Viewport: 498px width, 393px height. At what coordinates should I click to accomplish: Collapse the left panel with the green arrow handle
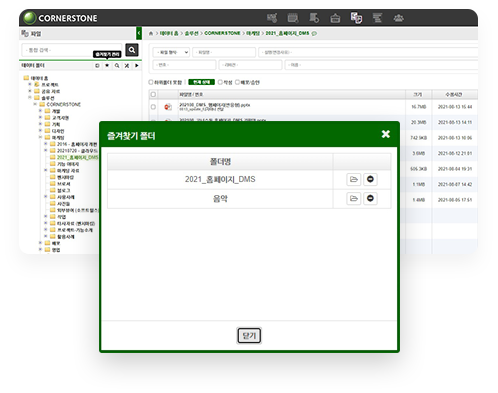(x=139, y=33)
